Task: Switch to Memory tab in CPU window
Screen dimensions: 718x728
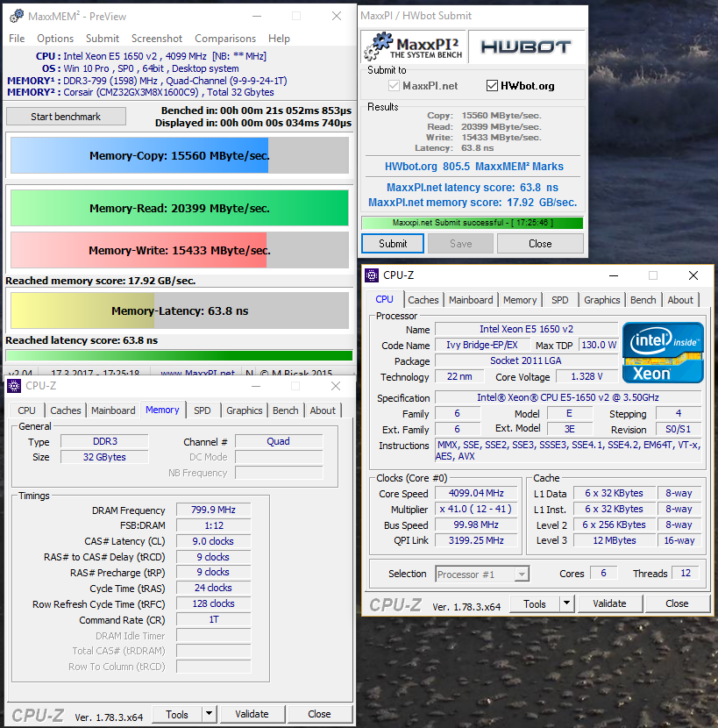Action: pos(520,300)
